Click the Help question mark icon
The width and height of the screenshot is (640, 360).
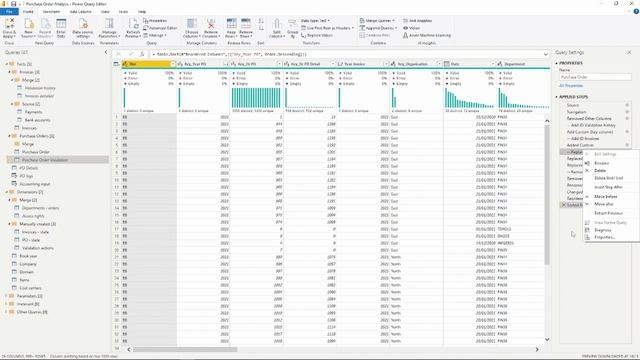click(636, 12)
